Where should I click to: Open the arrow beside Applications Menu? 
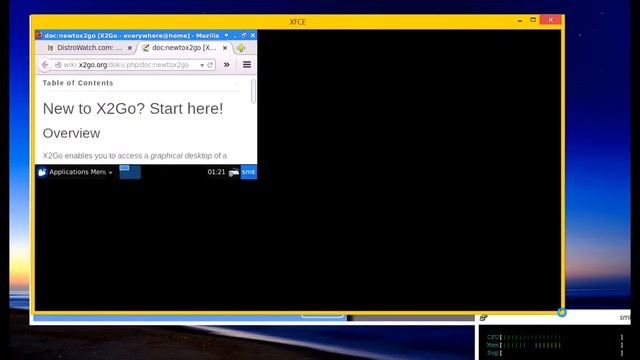coord(110,173)
